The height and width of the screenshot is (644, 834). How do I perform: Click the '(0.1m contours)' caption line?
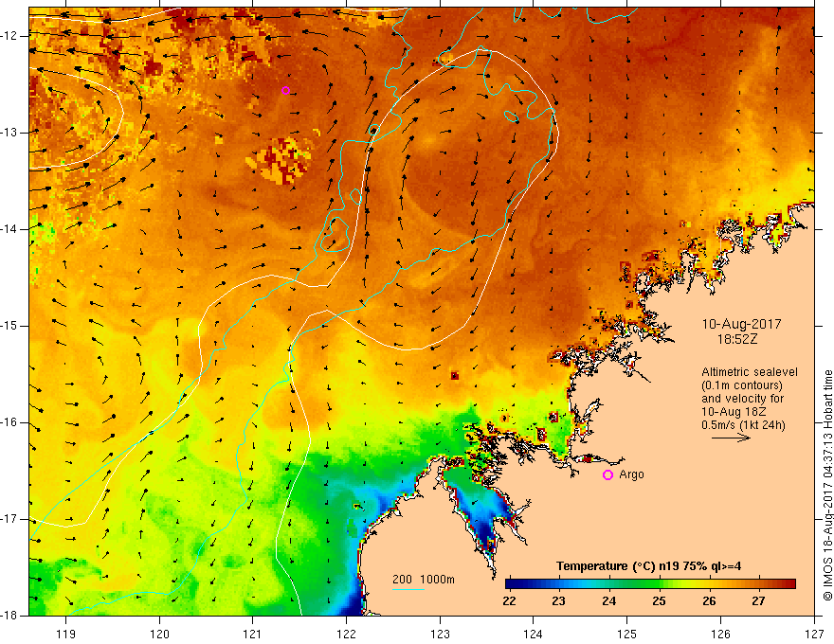click(741, 385)
